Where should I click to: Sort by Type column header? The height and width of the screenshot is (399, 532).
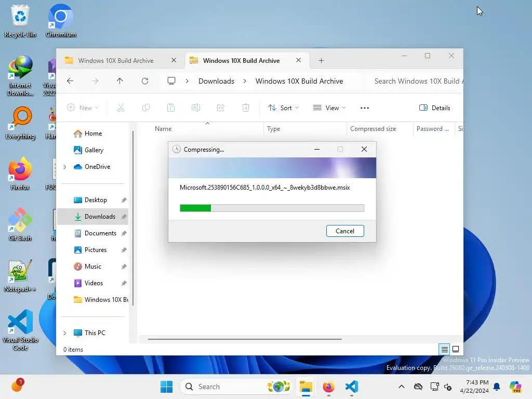pyautogui.click(x=305, y=129)
